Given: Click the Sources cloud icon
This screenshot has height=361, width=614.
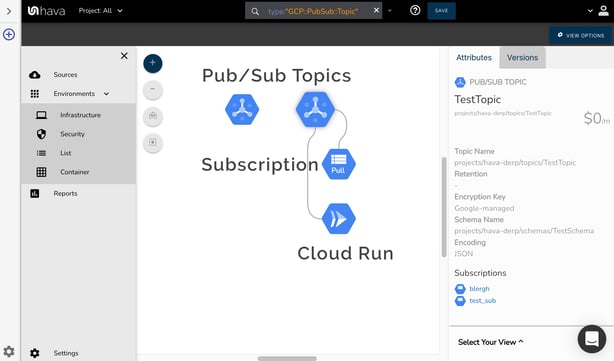Looking at the screenshot, I should click(35, 74).
